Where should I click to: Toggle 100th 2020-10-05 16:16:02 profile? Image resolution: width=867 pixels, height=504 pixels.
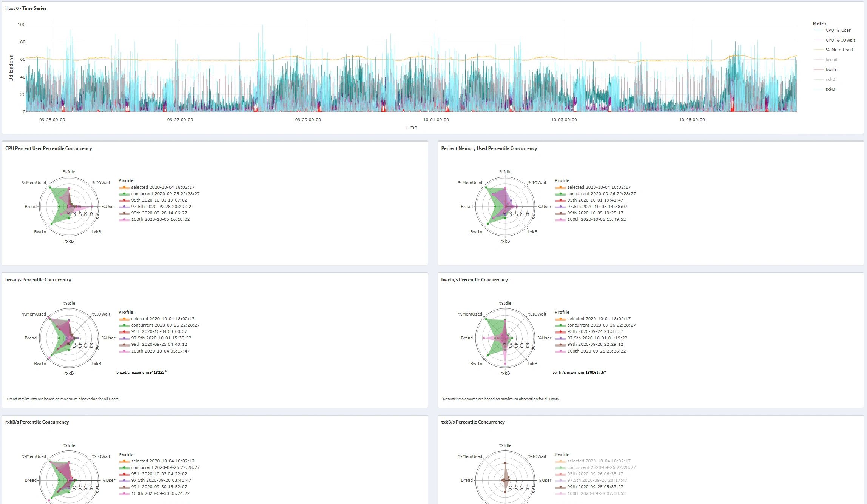click(154, 219)
